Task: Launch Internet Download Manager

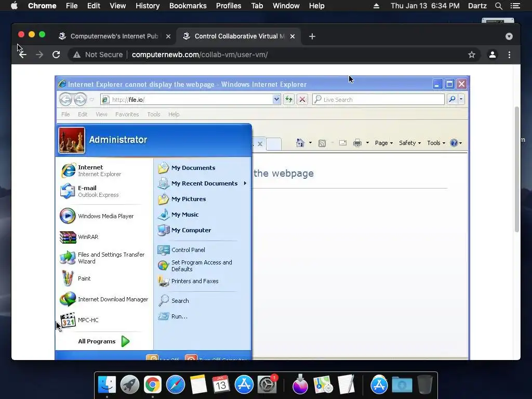Action: pyautogui.click(x=104, y=299)
